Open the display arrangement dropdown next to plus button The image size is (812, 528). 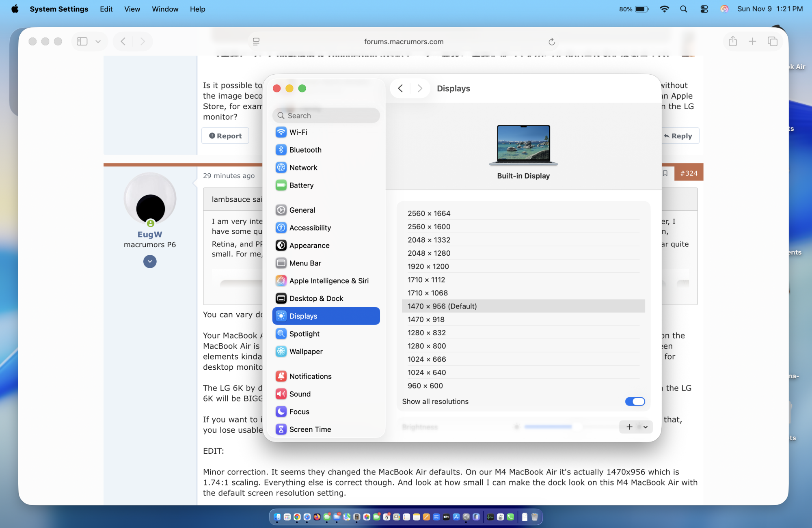pos(645,427)
